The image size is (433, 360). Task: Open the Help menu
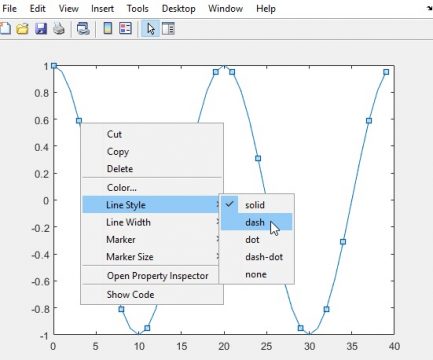pyautogui.click(x=266, y=8)
